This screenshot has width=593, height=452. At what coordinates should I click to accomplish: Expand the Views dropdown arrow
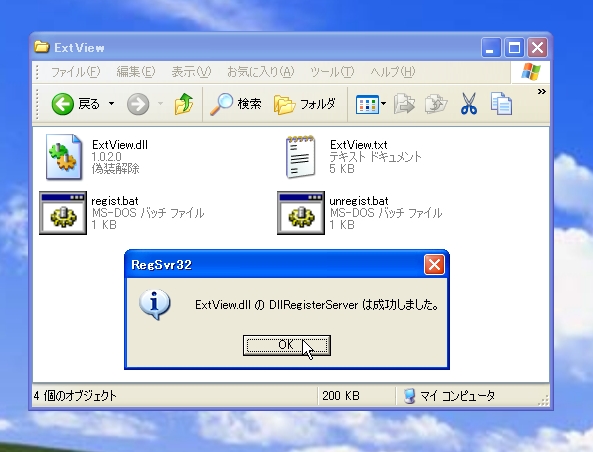pos(383,103)
